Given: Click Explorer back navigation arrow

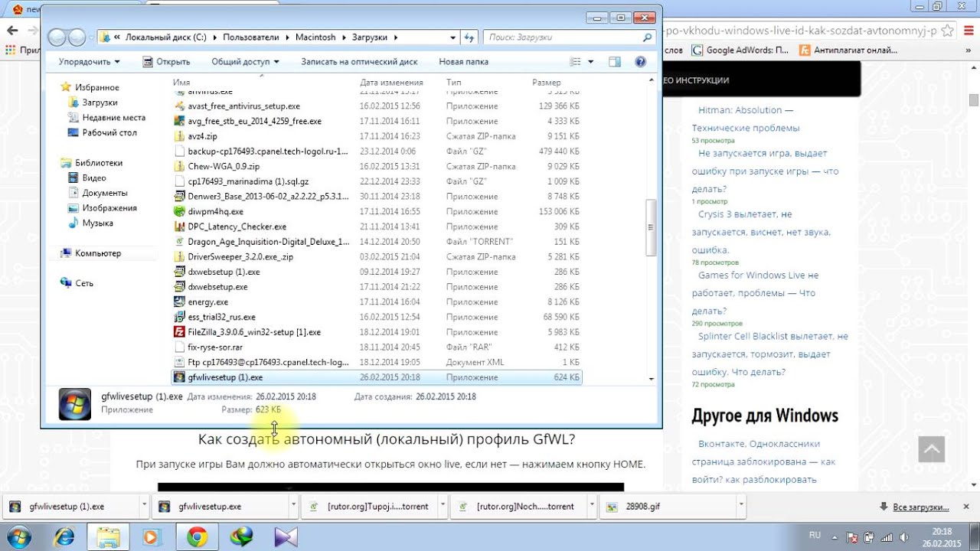Looking at the screenshot, I should [x=57, y=37].
